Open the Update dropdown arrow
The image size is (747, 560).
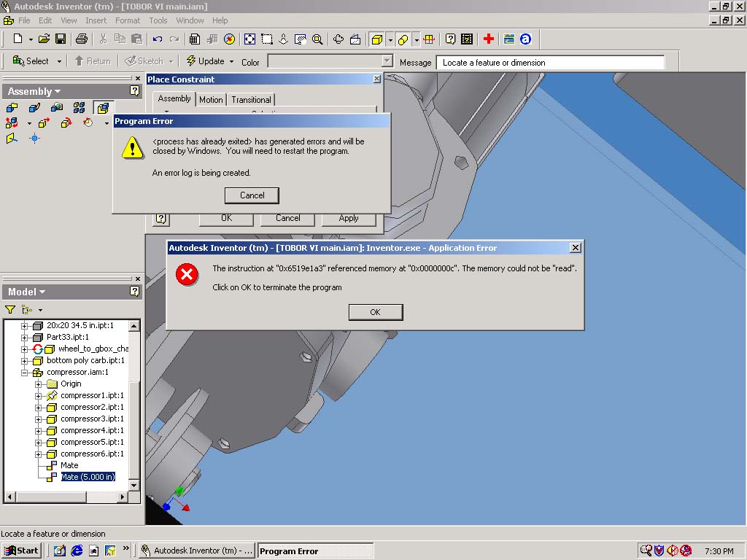pos(231,61)
